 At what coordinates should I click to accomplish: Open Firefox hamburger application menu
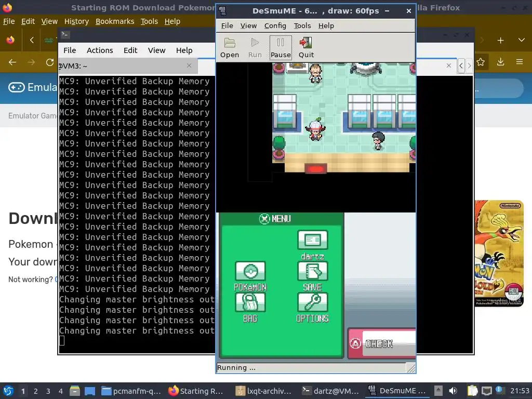[520, 62]
